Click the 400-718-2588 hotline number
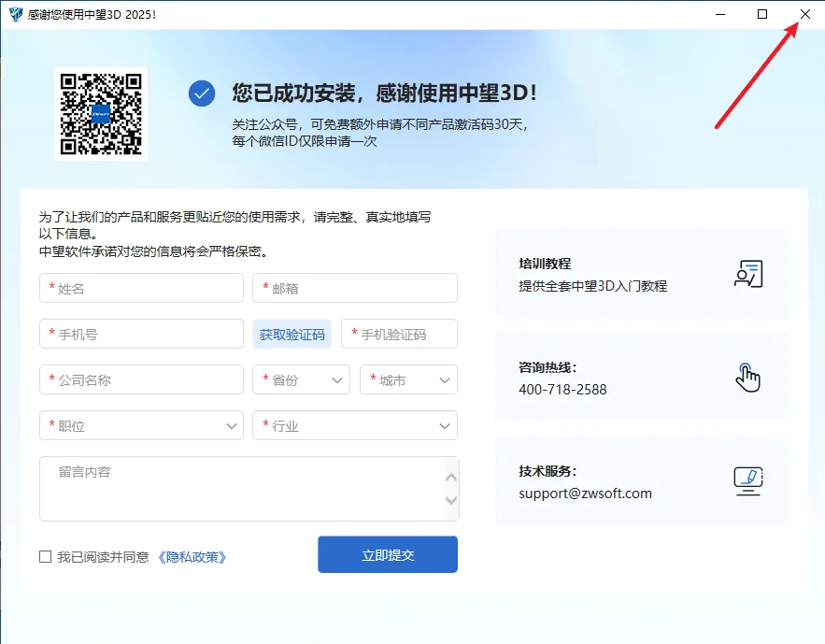This screenshot has height=644, width=825. (562, 390)
